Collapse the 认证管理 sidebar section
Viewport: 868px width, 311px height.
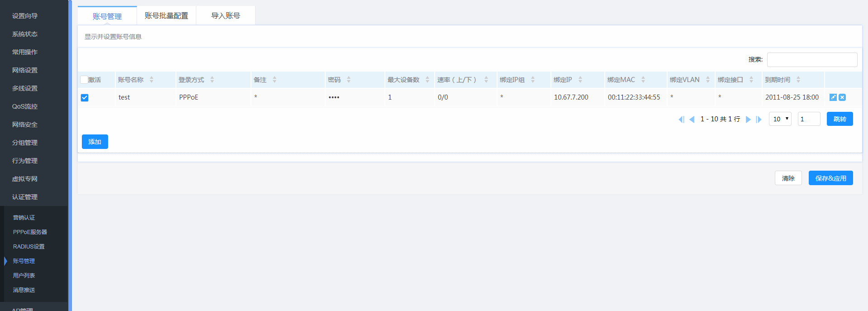click(25, 197)
